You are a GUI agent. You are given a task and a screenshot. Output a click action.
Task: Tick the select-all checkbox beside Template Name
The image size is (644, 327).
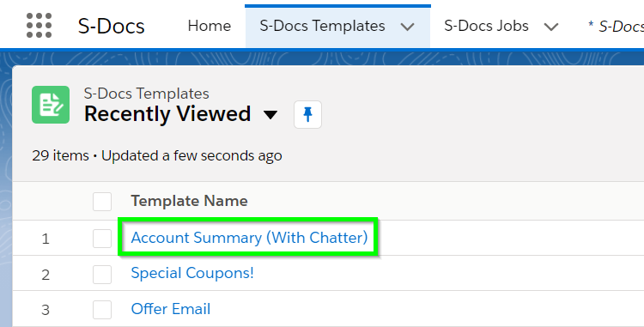[102, 202]
